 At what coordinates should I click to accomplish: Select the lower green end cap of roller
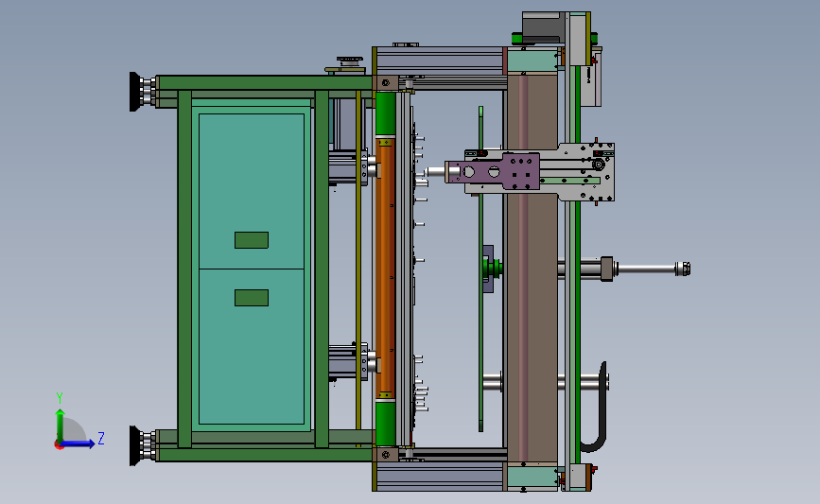tap(386, 424)
